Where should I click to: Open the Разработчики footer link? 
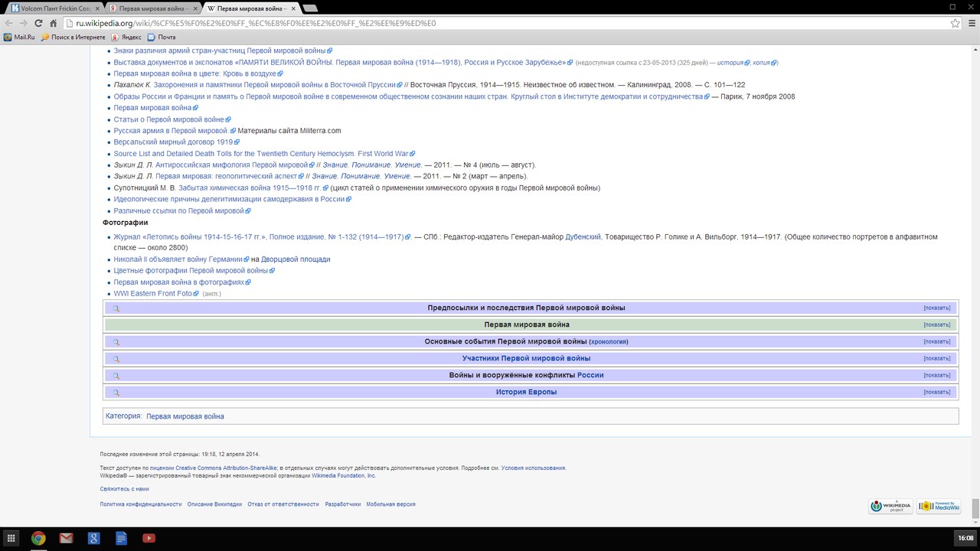click(342, 504)
